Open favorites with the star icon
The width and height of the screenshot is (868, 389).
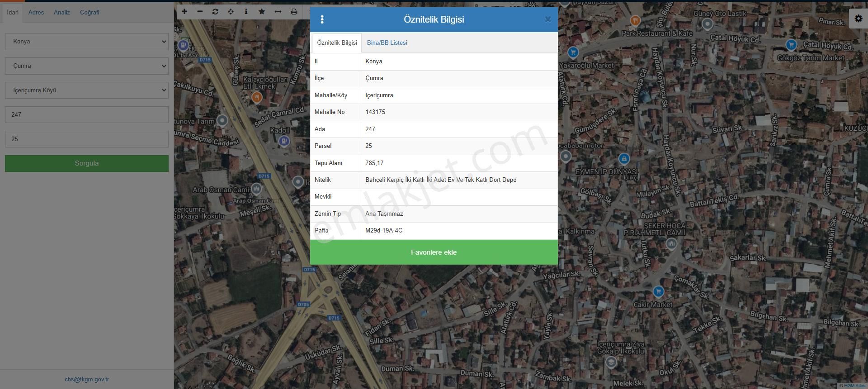point(262,12)
